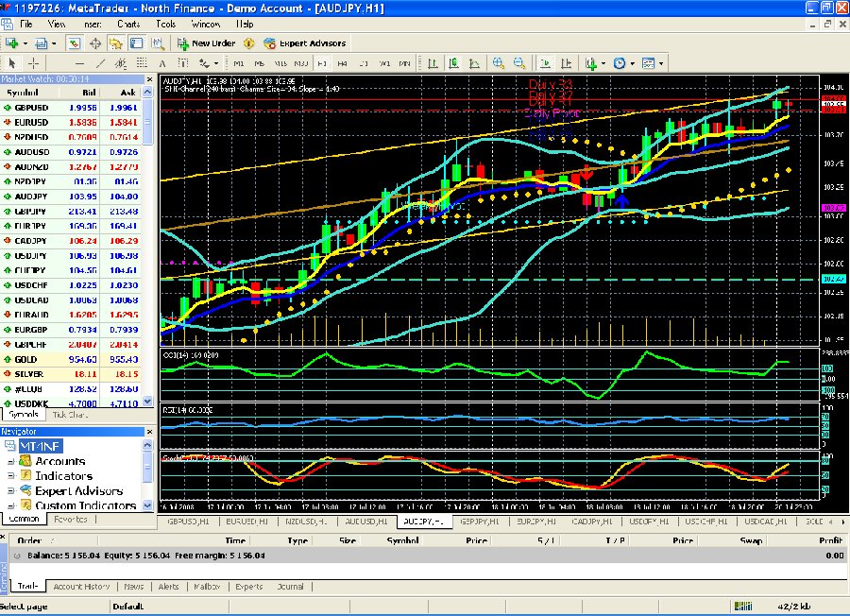Switch chart to M15 timeframe
This screenshot has width=850, height=616.
tap(280, 63)
